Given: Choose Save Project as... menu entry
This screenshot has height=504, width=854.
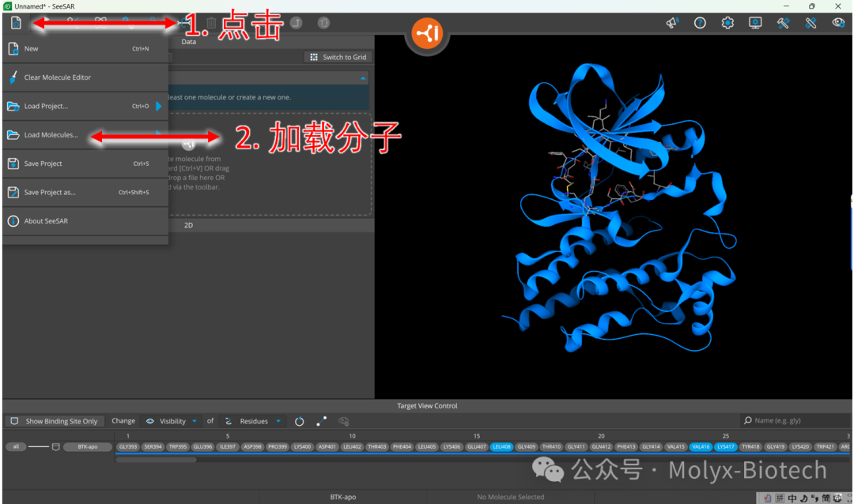Looking at the screenshot, I should coord(85,192).
